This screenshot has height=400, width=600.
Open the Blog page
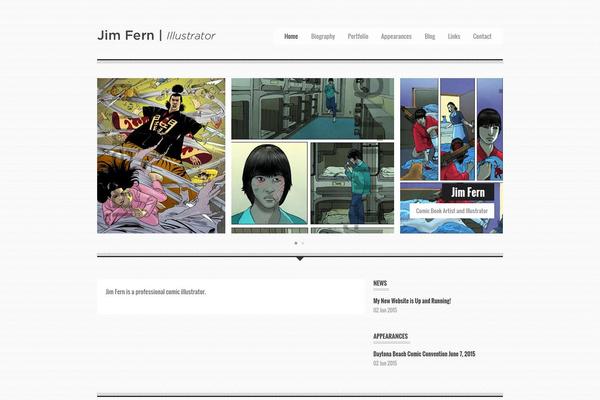click(x=430, y=36)
